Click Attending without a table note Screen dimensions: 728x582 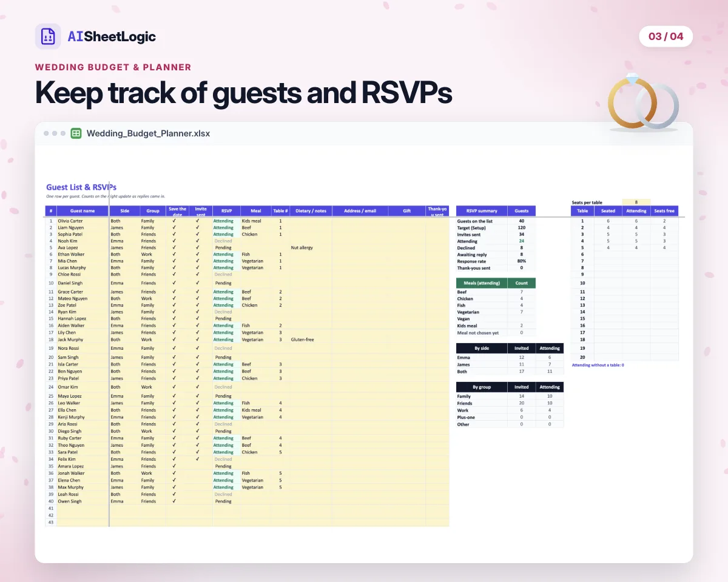(598, 365)
